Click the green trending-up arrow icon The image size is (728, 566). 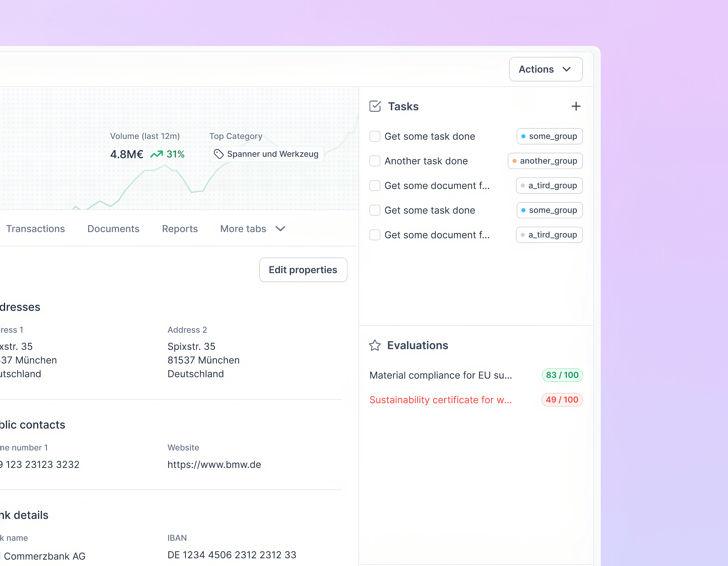[156, 154]
